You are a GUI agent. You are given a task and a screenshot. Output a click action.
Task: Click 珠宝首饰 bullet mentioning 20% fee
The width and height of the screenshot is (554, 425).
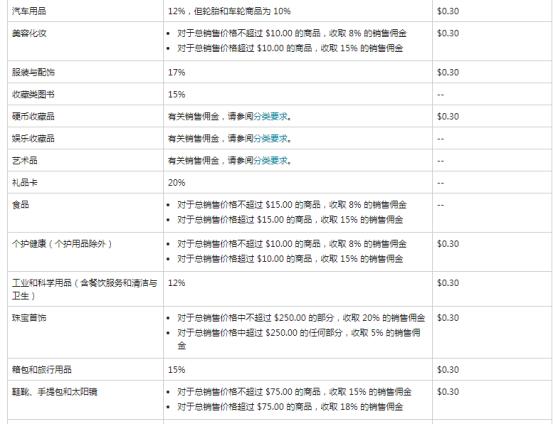tap(301, 318)
